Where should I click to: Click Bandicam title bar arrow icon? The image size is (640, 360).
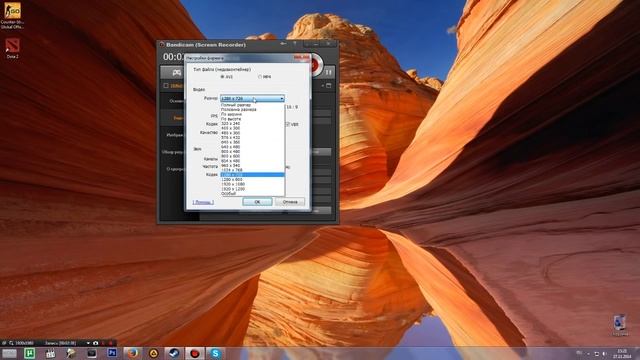[x=283, y=44]
